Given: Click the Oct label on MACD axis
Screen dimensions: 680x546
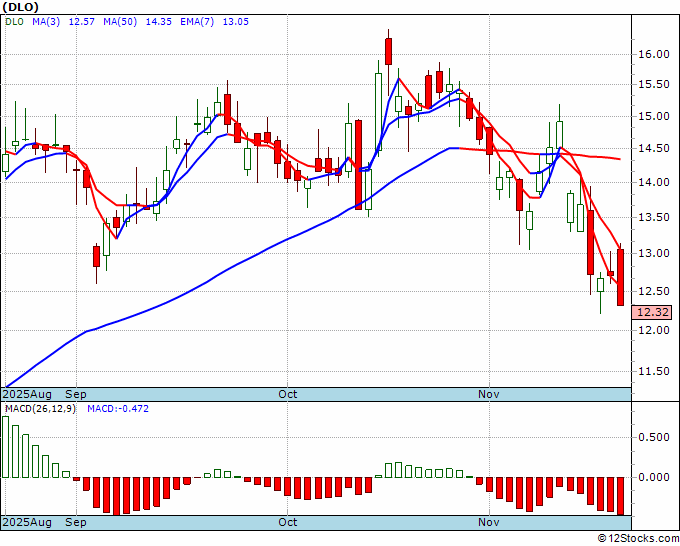Looking at the screenshot, I should click(x=288, y=522).
